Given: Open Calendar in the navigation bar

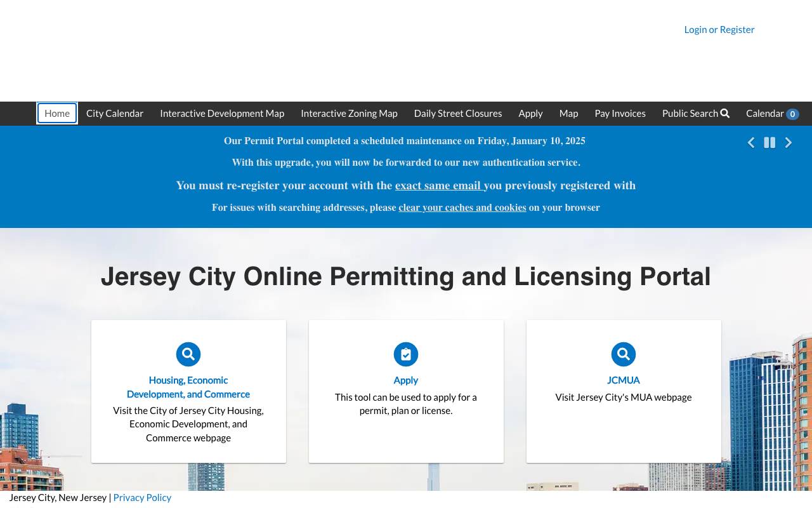Looking at the screenshot, I should pos(772,114).
